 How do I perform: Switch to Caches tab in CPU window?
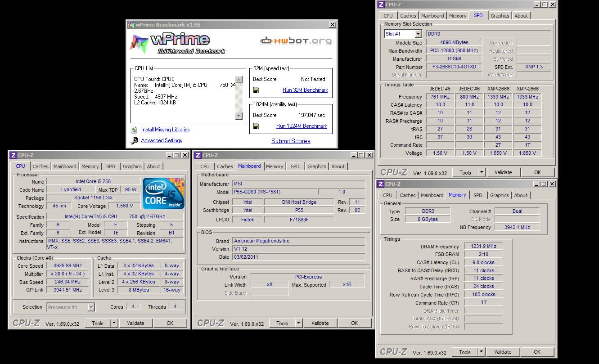pos(41,166)
